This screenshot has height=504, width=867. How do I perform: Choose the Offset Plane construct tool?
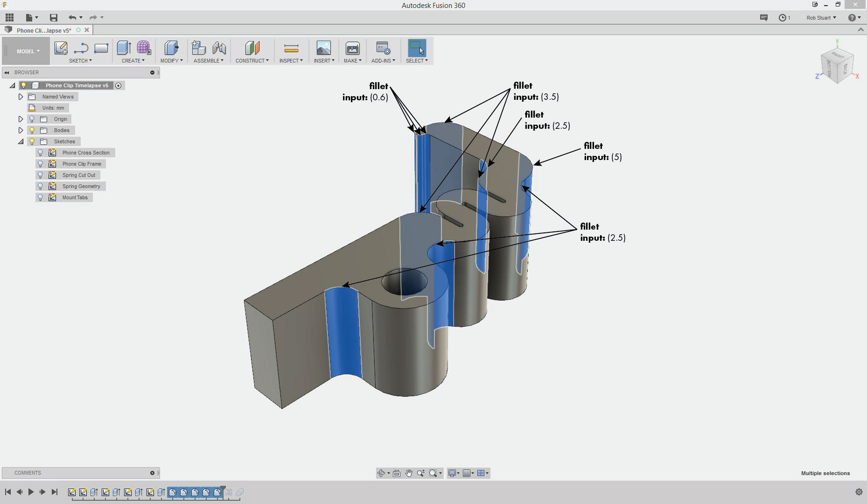[x=252, y=48]
